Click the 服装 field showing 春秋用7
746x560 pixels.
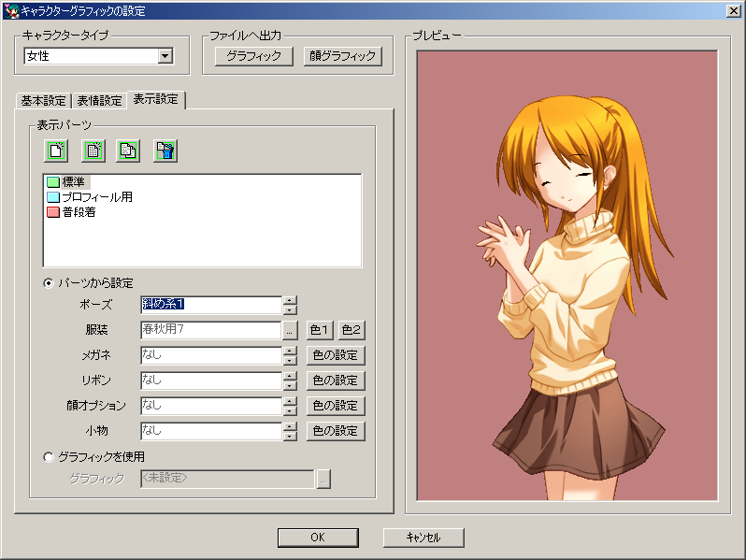[211, 330]
